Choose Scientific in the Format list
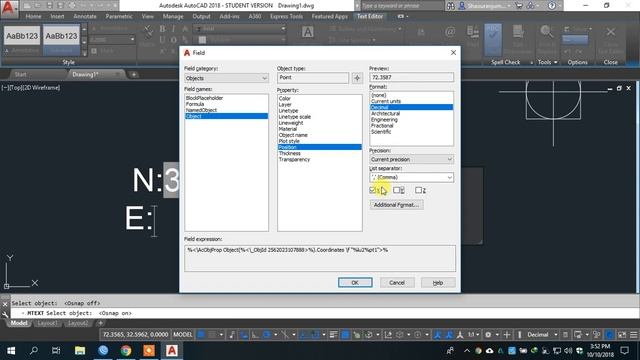640x360 pixels. pyautogui.click(x=381, y=132)
